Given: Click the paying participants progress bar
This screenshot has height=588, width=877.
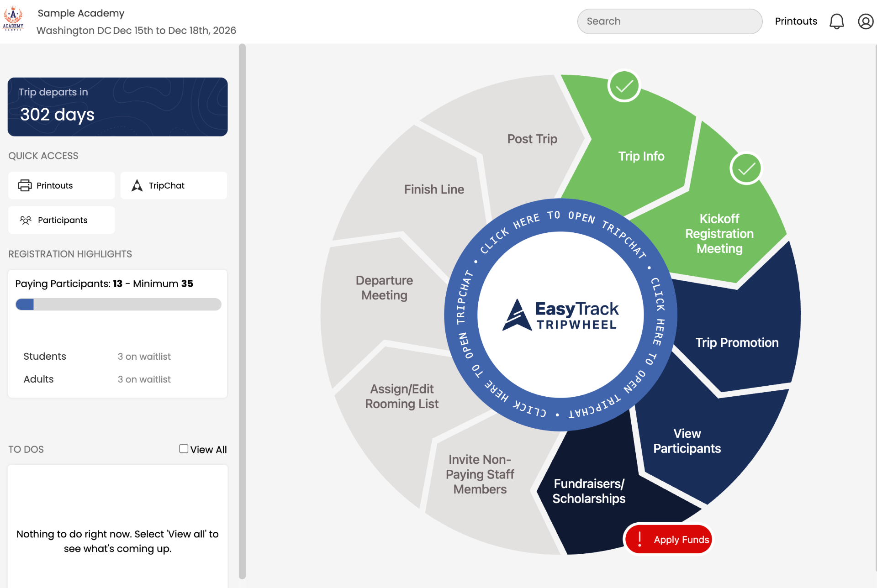Looking at the screenshot, I should [118, 304].
